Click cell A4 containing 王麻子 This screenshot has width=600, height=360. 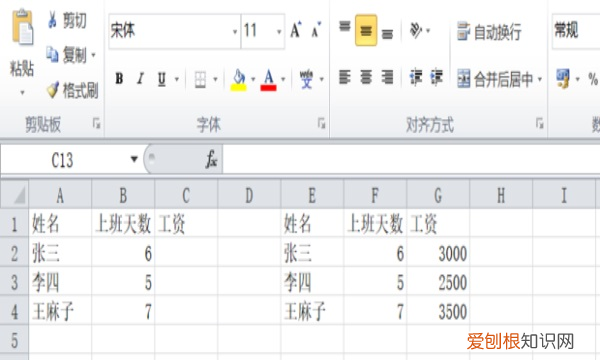pyautogui.click(x=60, y=311)
